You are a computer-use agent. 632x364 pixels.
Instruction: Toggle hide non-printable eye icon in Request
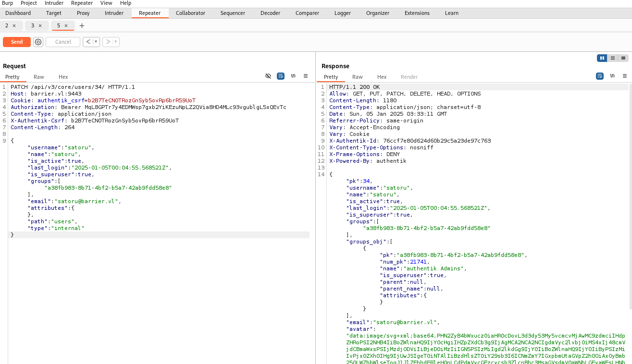[x=268, y=76]
